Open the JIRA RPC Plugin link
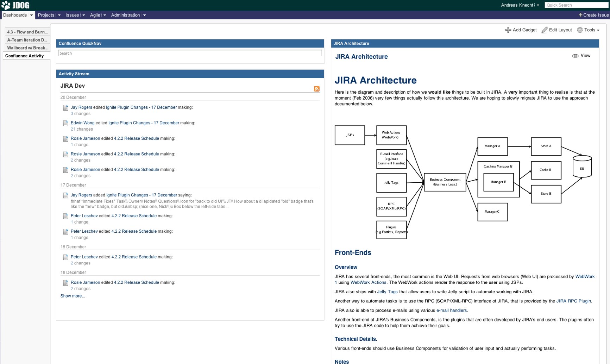 (x=573, y=301)
